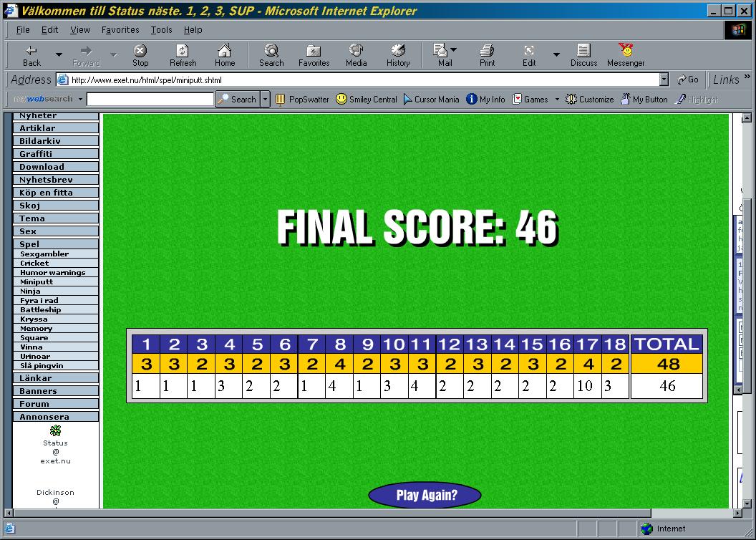Open the Tools menu
This screenshot has width=756, height=540.
click(161, 30)
